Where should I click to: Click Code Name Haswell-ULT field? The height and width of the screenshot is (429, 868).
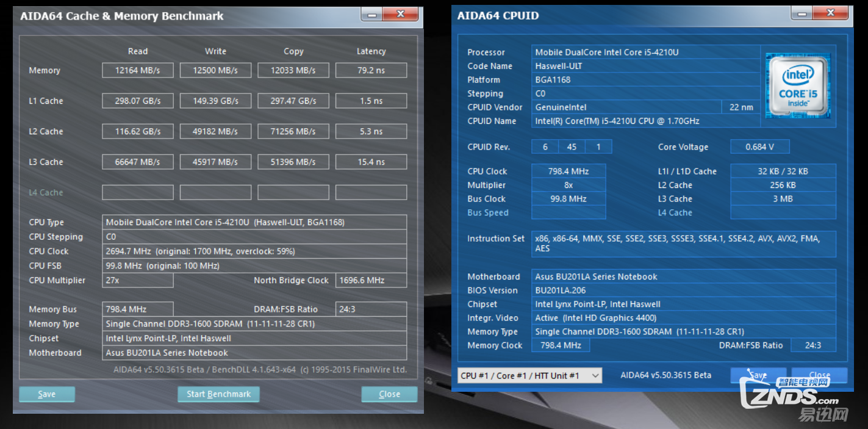(646, 66)
